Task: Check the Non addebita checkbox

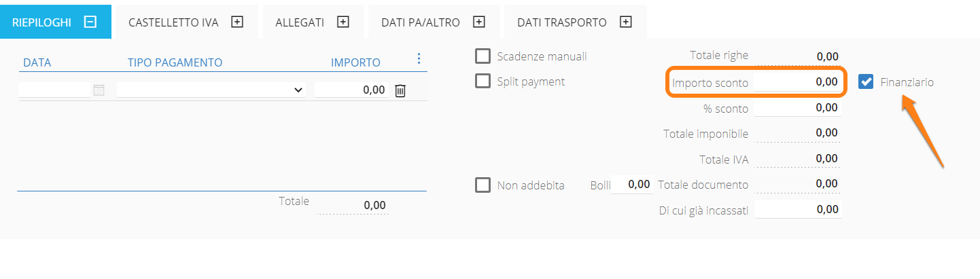Action: point(483,185)
